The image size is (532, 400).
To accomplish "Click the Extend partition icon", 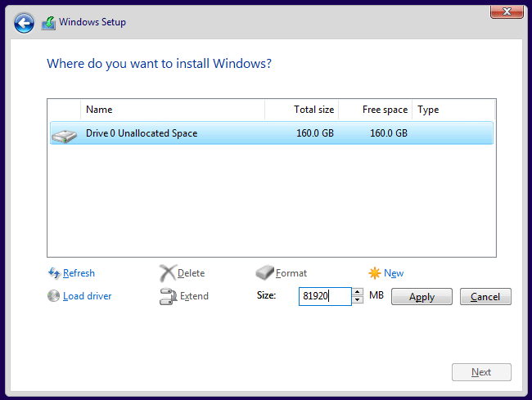I will (168, 296).
